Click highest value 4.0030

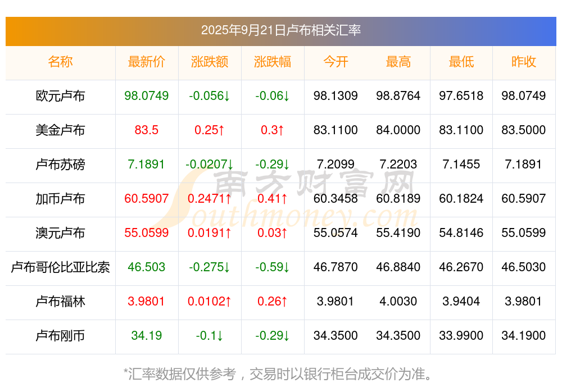(398, 301)
